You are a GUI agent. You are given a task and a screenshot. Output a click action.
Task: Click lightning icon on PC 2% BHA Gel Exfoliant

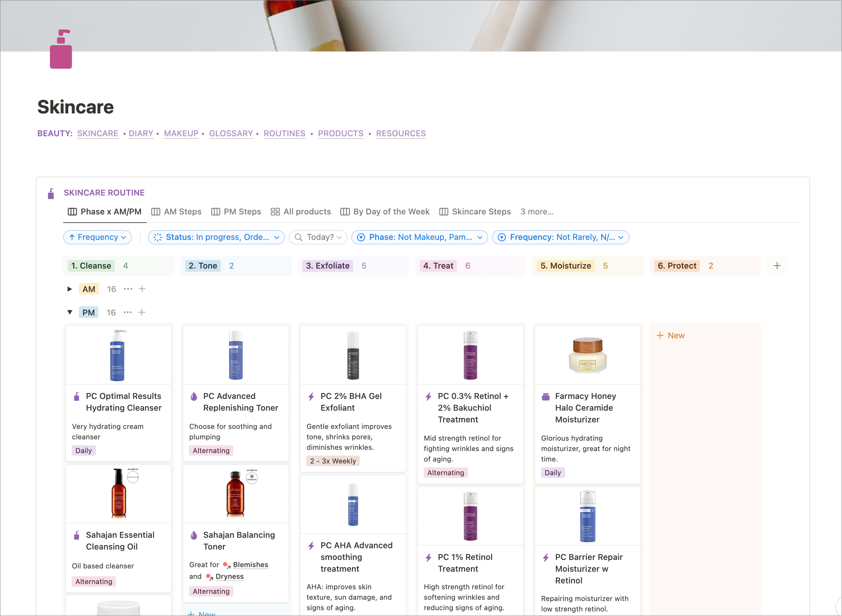tap(311, 396)
